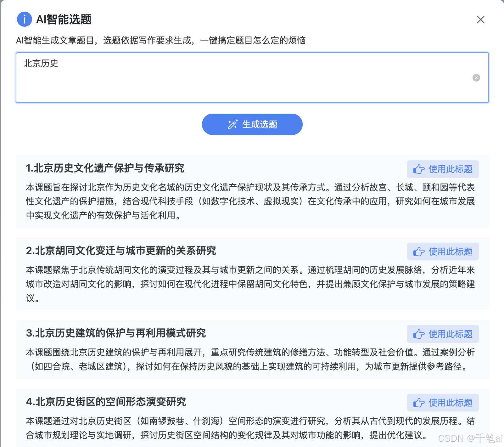The width and height of the screenshot is (504, 447).
Task: Click the thumbs-up icon on topic 2's use-title button
Action: [418, 252]
